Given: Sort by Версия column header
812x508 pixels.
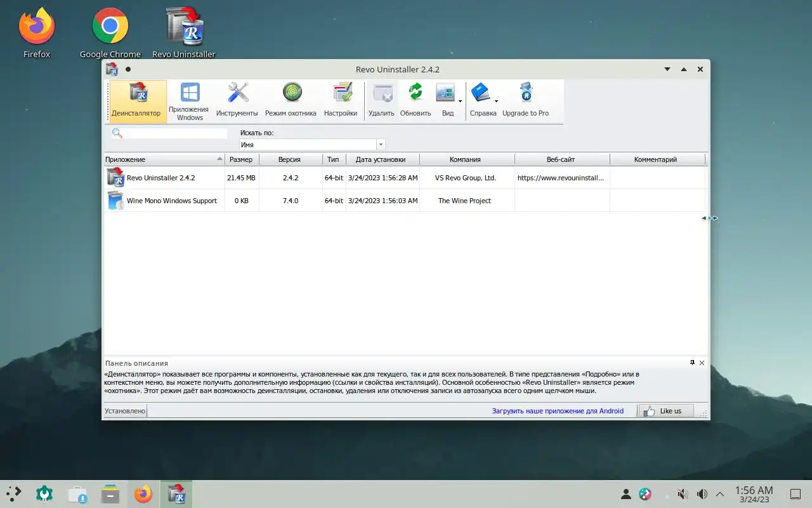Looking at the screenshot, I should pos(290,159).
